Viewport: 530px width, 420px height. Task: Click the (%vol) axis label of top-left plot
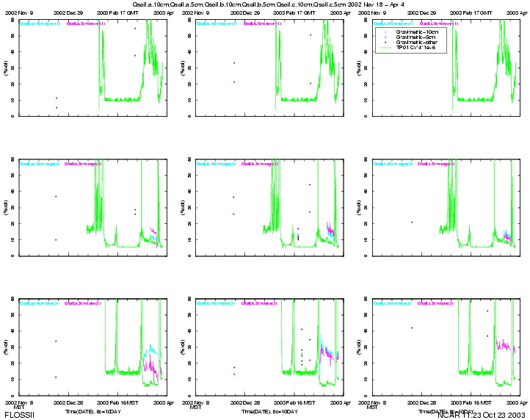[7, 68]
